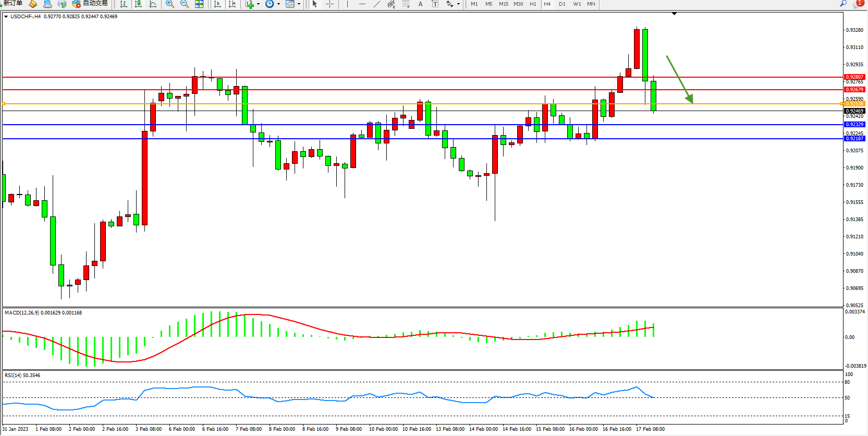Image resolution: width=868 pixels, height=436 pixels.
Task: Click the 新订单 new order button
Action: coord(13,4)
